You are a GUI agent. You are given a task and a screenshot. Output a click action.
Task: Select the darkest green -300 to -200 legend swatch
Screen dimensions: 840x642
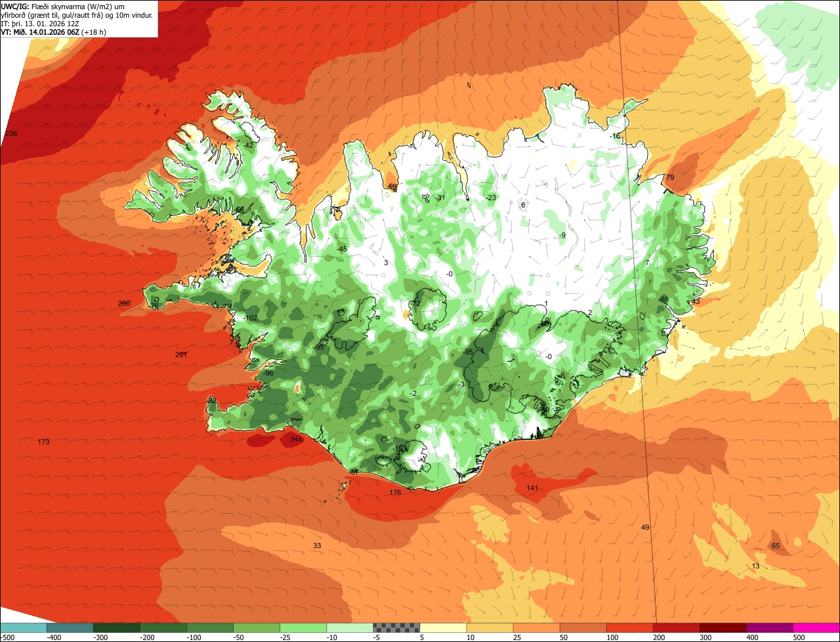[x=117, y=628]
